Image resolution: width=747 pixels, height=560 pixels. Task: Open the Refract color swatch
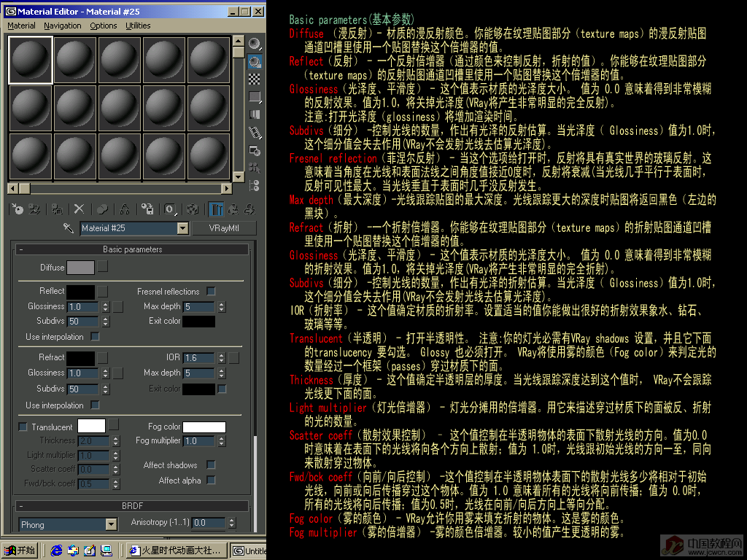click(x=80, y=357)
